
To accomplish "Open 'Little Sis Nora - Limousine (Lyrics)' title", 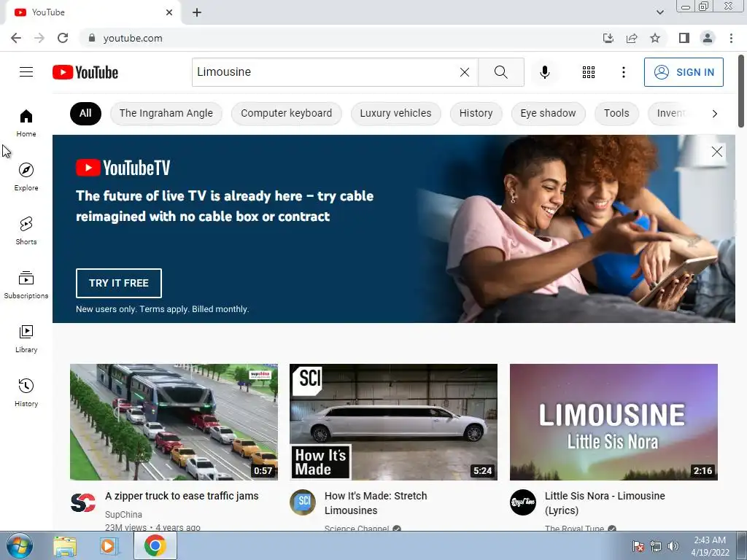I will (x=605, y=503).
